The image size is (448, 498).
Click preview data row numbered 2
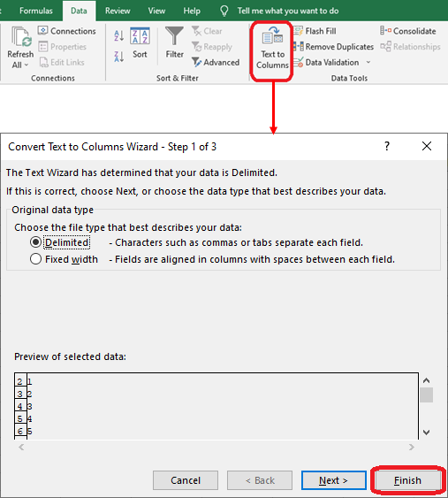click(x=216, y=381)
